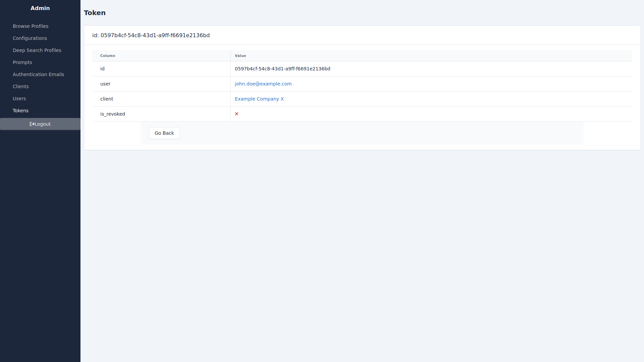644x362 pixels.
Task: Open john.doe@example.com user link
Action: click(x=263, y=84)
